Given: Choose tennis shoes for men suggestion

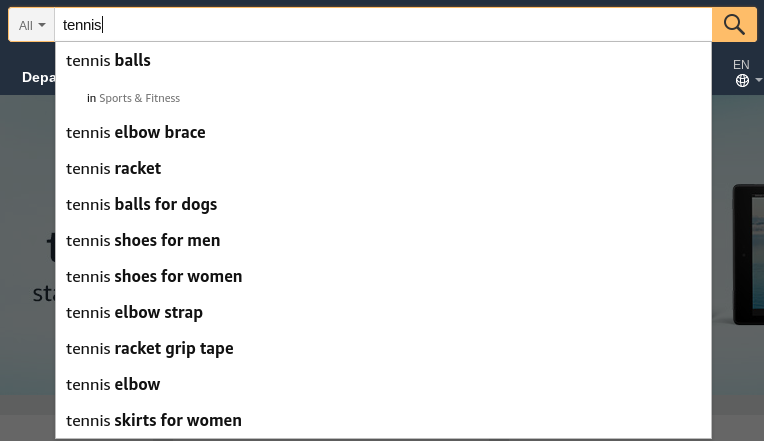Looking at the screenshot, I should tap(383, 241).
